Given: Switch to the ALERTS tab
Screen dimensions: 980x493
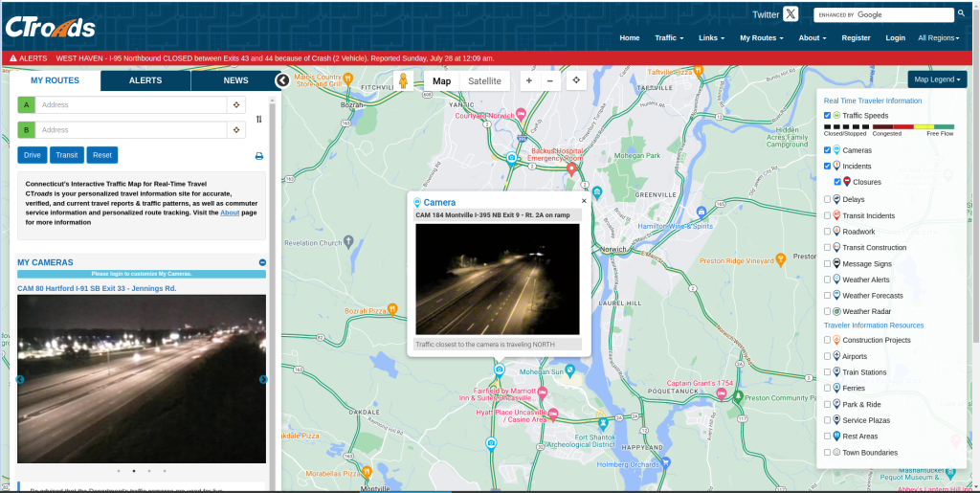Looking at the screenshot, I should click(x=145, y=81).
